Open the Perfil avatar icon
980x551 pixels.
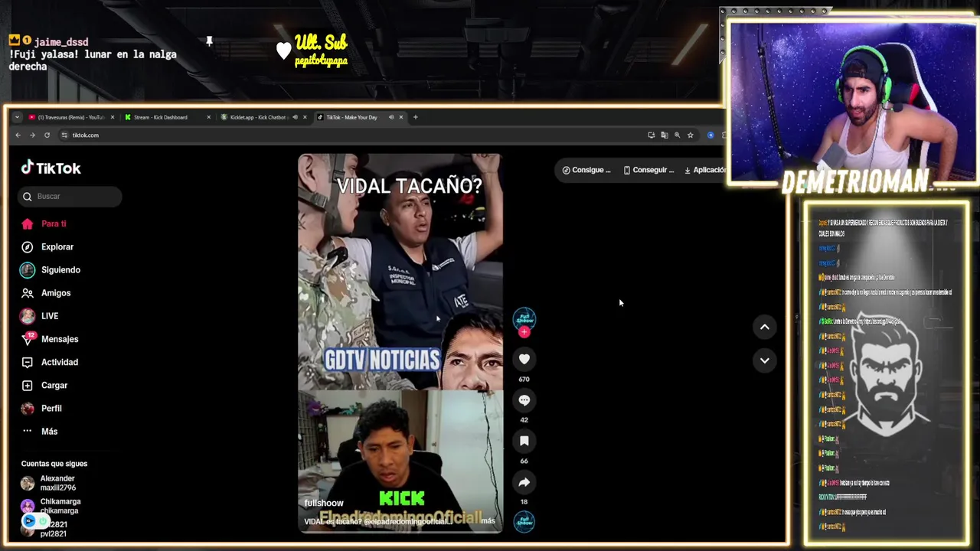28,409
